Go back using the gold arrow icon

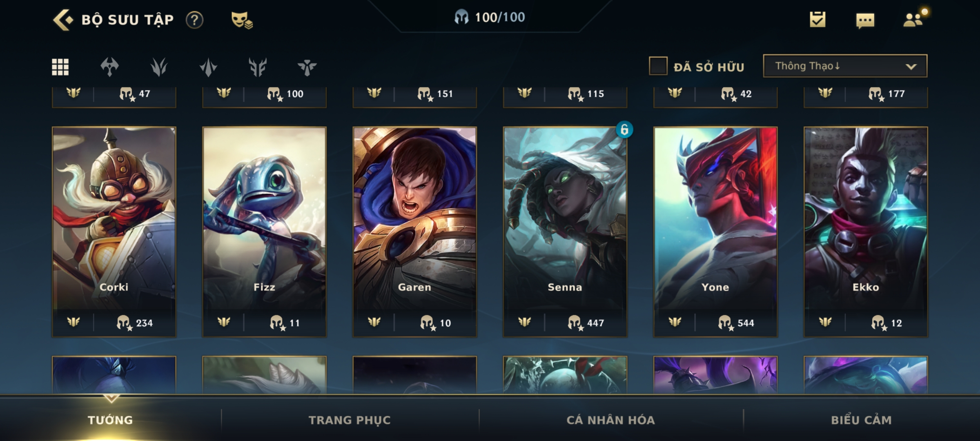click(x=63, y=20)
